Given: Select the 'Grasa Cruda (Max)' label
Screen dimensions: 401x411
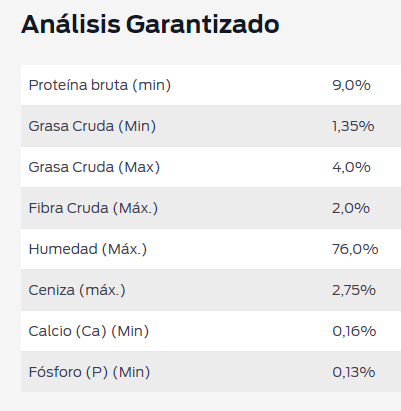Looking at the screenshot, I should (x=94, y=167).
